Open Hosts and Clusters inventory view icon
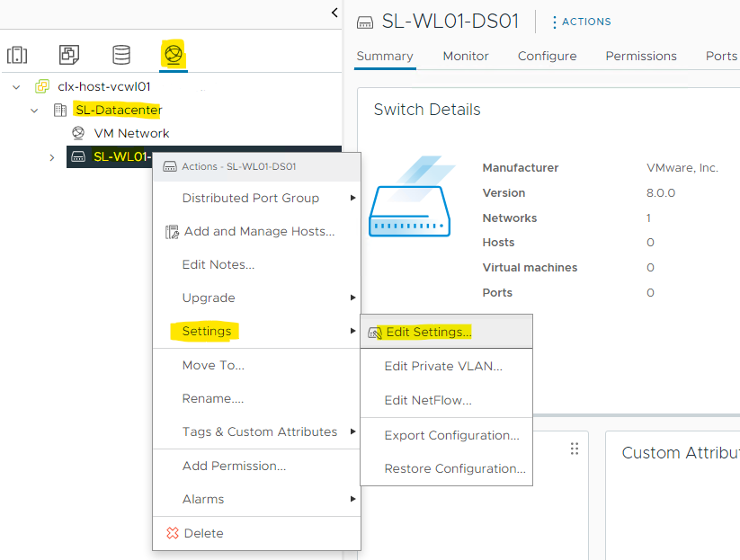This screenshot has height=560, width=740. (17, 55)
